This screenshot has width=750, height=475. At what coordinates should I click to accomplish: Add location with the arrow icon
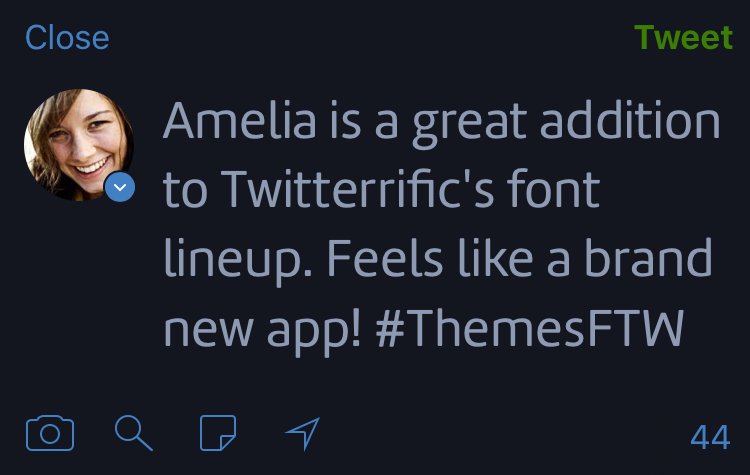coord(302,432)
